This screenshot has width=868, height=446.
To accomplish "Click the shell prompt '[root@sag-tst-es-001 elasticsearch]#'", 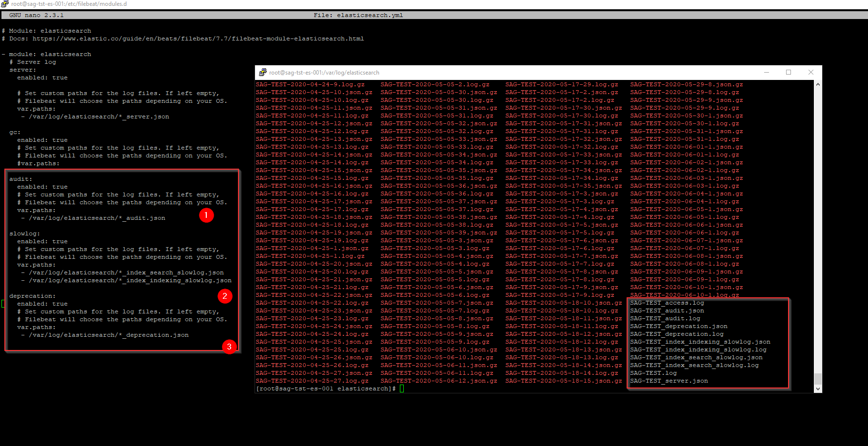I will click(x=326, y=388).
